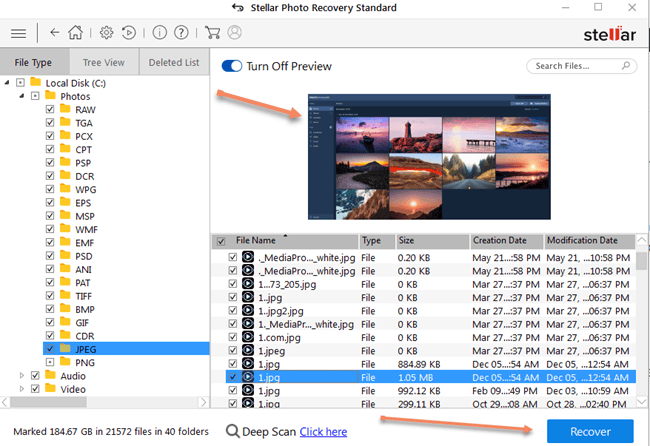650x446 pixels.
Task: Switch to the Deleted List tab
Action: [x=173, y=62]
